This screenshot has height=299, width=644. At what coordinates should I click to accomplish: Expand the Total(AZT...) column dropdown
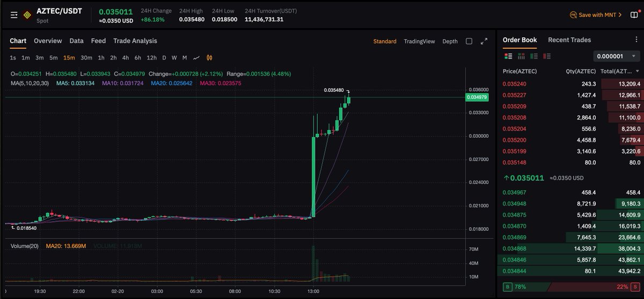pyautogui.click(x=637, y=71)
